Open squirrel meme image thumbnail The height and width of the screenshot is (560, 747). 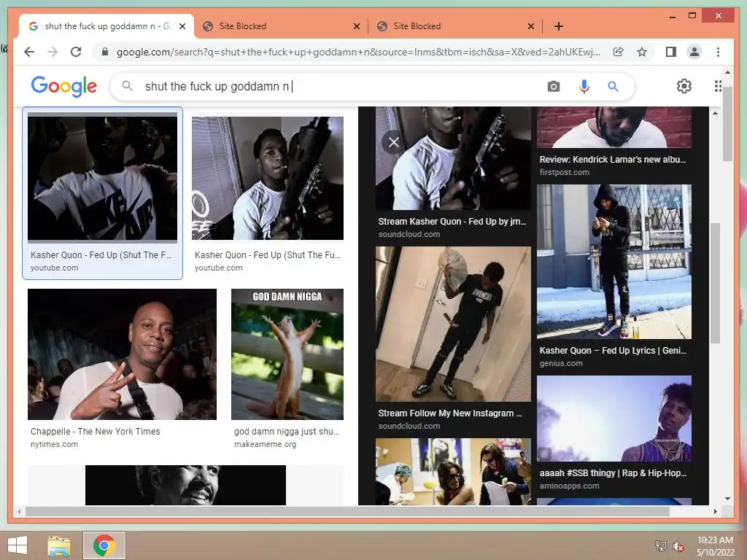coord(287,354)
